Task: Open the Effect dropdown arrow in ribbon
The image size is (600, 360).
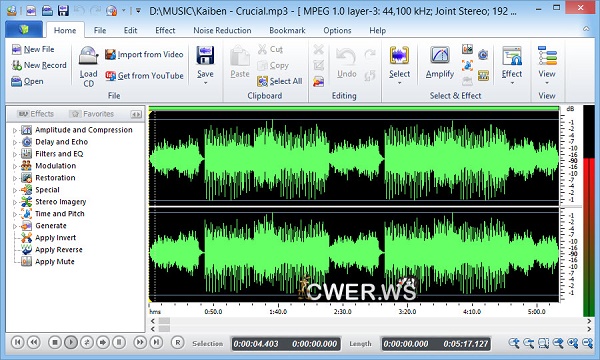Action: 512,83
